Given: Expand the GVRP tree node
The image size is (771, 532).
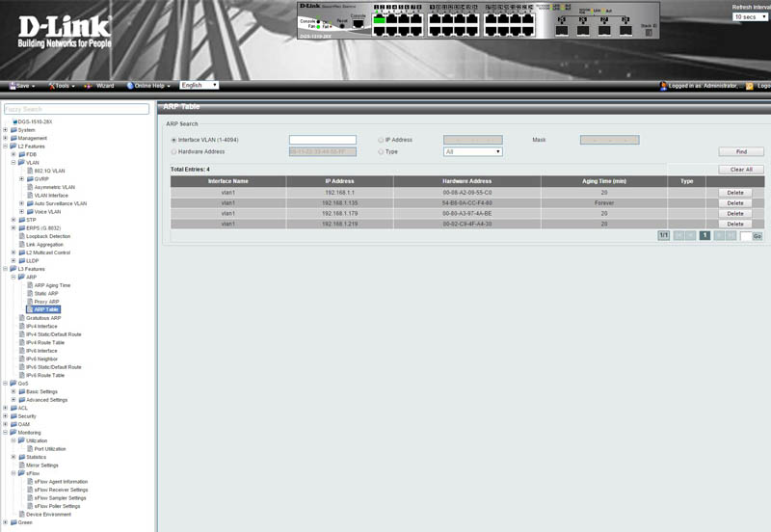Looking at the screenshot, I should 21,179.
